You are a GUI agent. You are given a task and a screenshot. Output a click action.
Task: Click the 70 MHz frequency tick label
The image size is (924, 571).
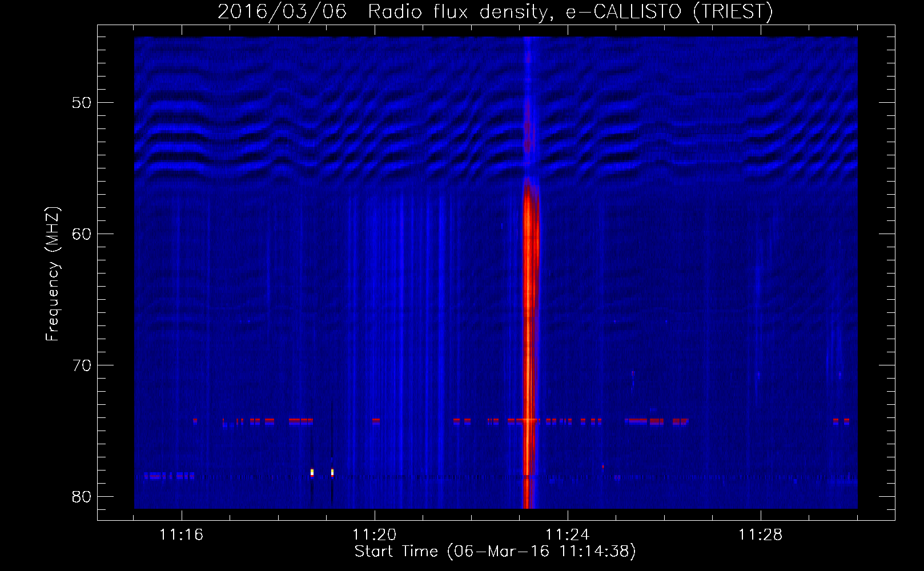(82, 365)
